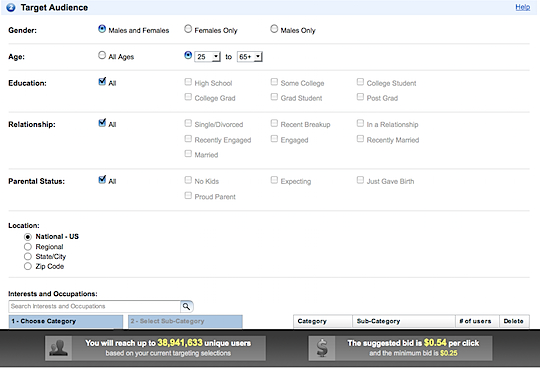Select Females Only gender option
This screenshot has width=540, height=368.
188,29
